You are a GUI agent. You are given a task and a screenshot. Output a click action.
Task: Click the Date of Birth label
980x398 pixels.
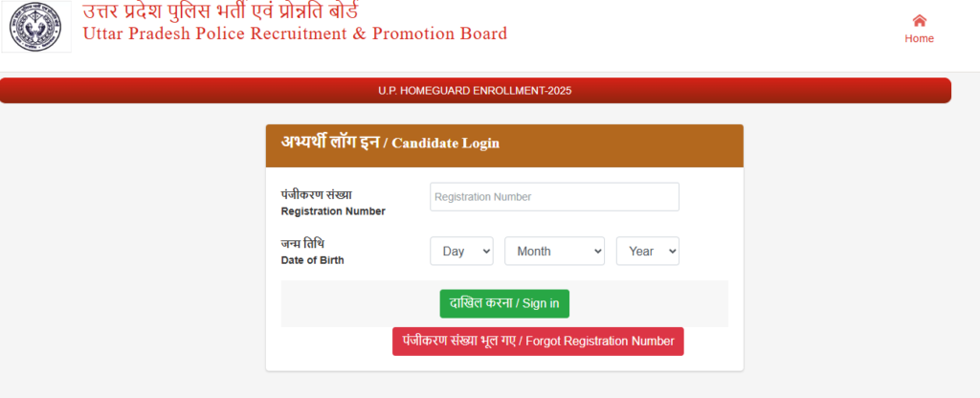(x=312, y=260)
